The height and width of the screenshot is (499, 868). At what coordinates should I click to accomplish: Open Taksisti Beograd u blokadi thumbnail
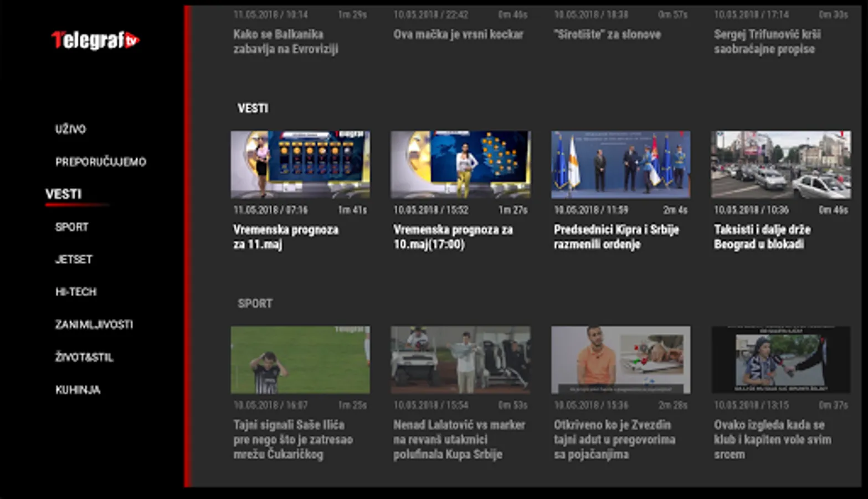pyautogui.click(x=781, y=165)
